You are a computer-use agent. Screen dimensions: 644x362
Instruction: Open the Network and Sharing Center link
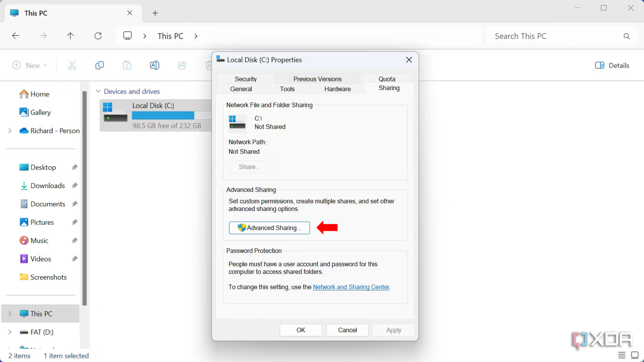(x=351, y=287)
